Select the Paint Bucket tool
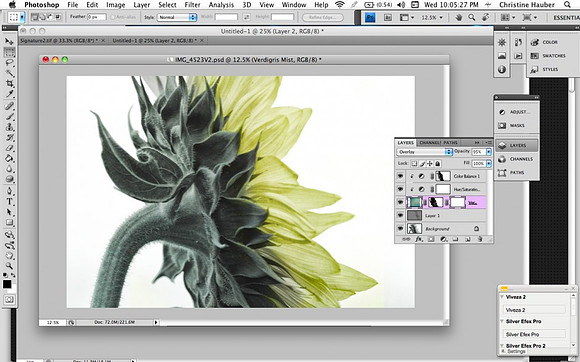Image resolution: width=580 pixels, height=362 pixels. point(9,159)
